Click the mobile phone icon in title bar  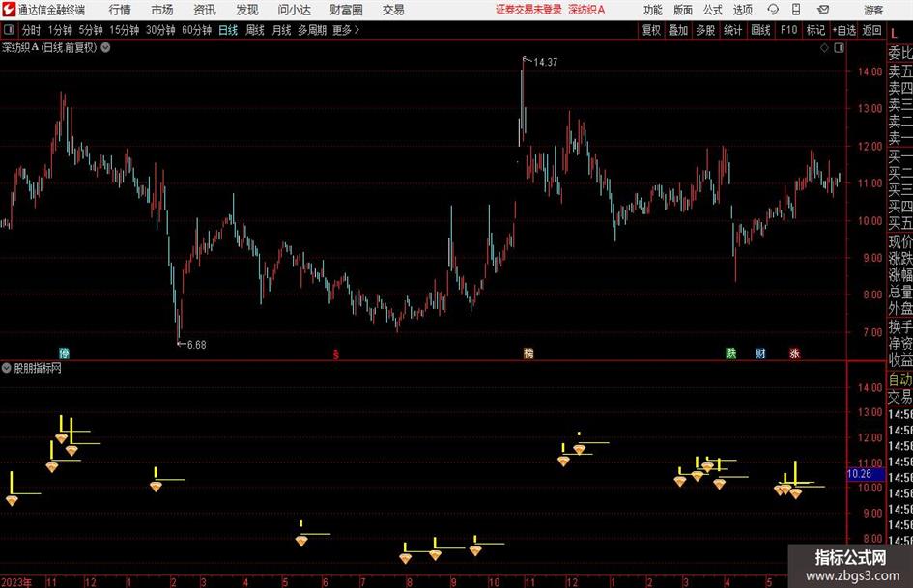[796, 10]
